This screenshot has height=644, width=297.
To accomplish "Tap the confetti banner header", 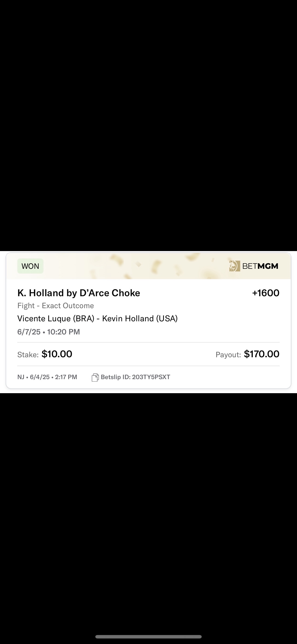I will [148, 266].
